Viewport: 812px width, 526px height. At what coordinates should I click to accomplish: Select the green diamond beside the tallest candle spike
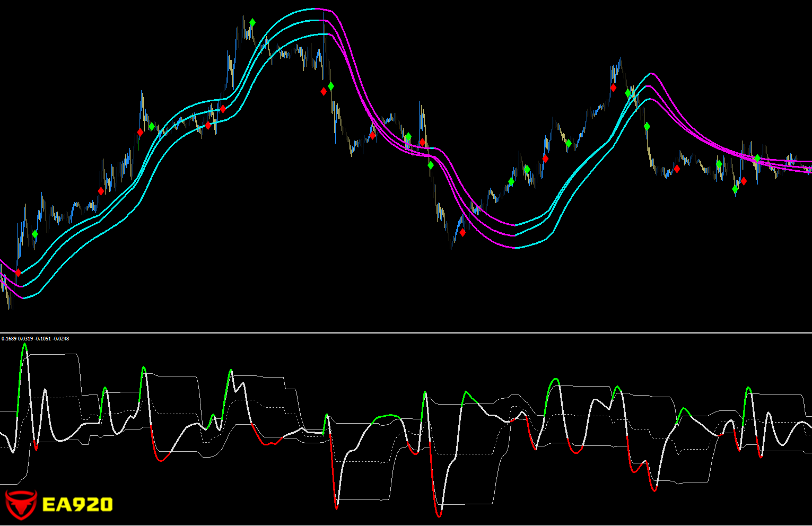[331, 86]
